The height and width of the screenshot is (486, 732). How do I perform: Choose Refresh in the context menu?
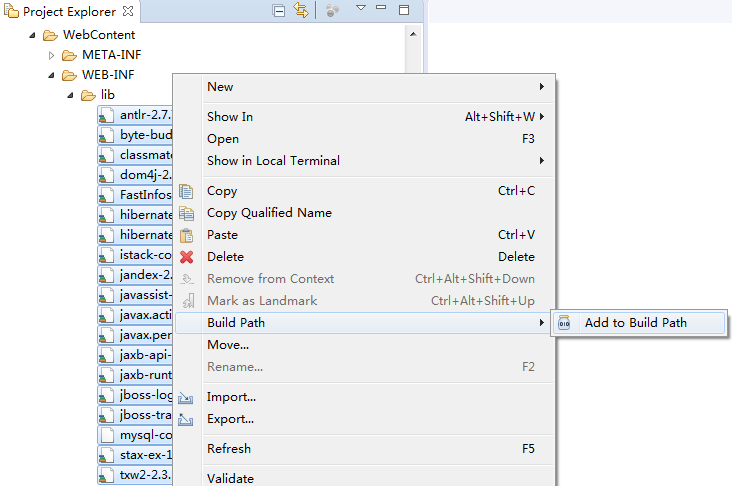coord(364,449)
